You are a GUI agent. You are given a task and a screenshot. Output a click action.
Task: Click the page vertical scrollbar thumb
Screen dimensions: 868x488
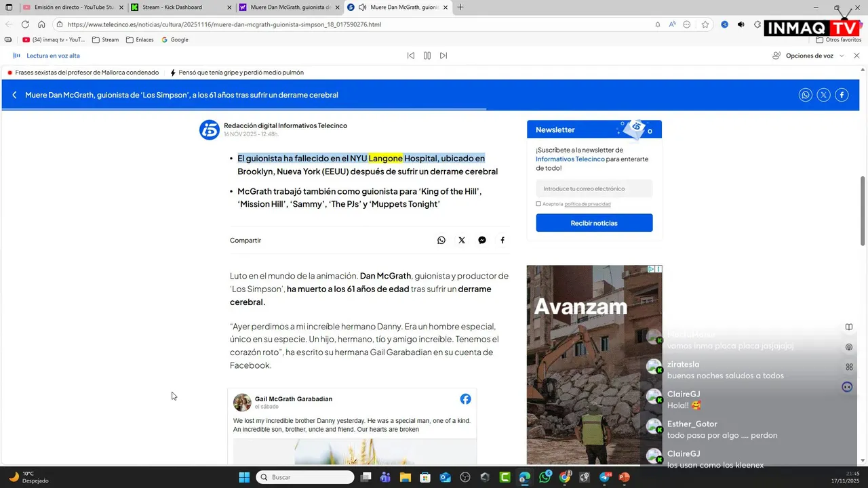point(863,210)
